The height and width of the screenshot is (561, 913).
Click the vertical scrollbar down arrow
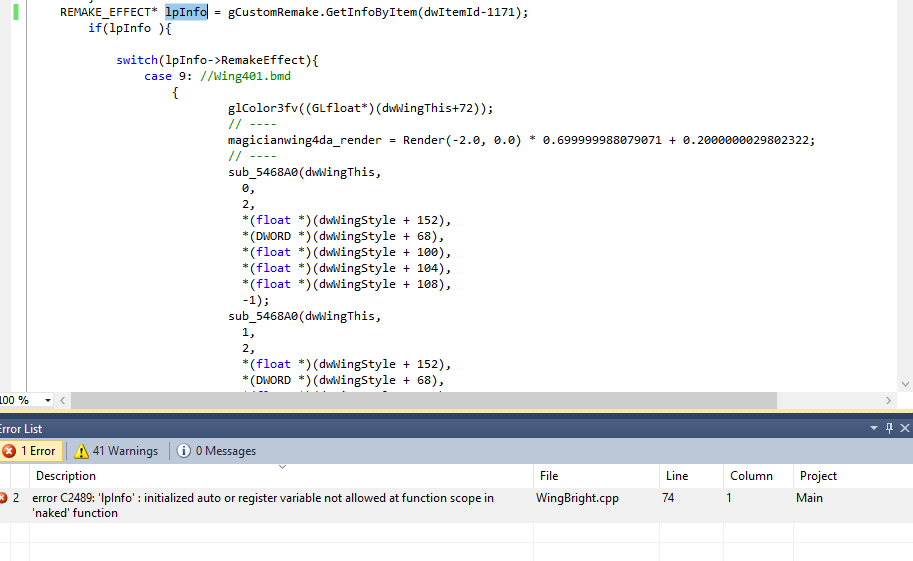905,384
